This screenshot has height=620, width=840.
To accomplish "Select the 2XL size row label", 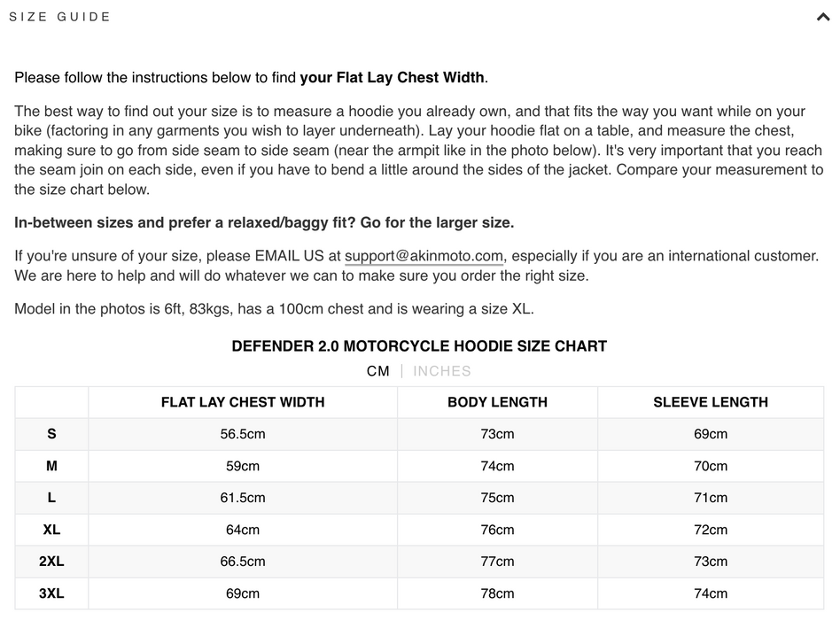I will tap(51, 562).
